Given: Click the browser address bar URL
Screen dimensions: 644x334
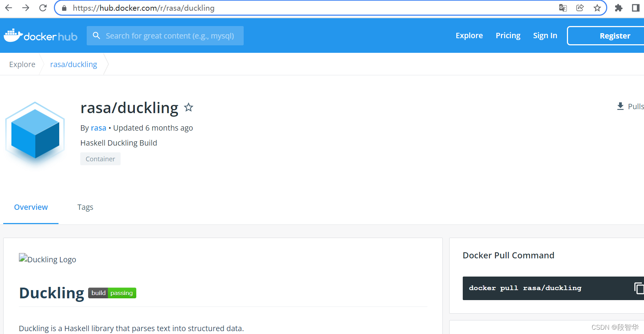Looking at the screenshot, I should (x=143, y=8).
